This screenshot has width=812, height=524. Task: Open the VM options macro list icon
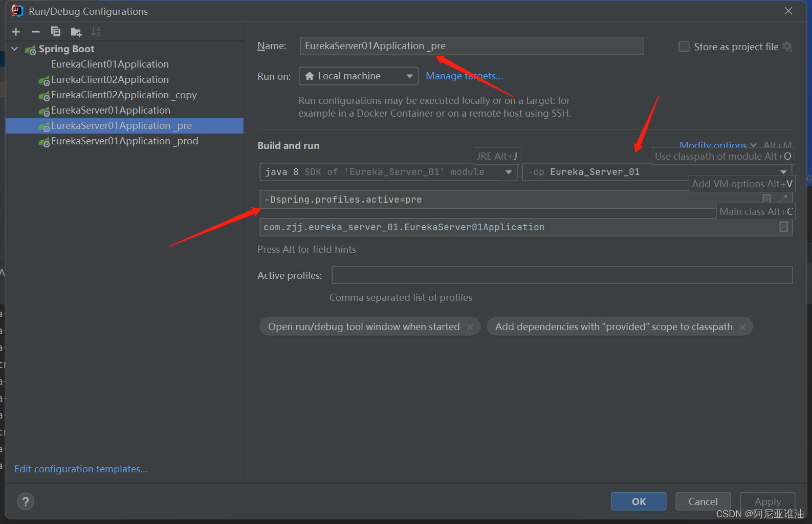pos(766,199)
